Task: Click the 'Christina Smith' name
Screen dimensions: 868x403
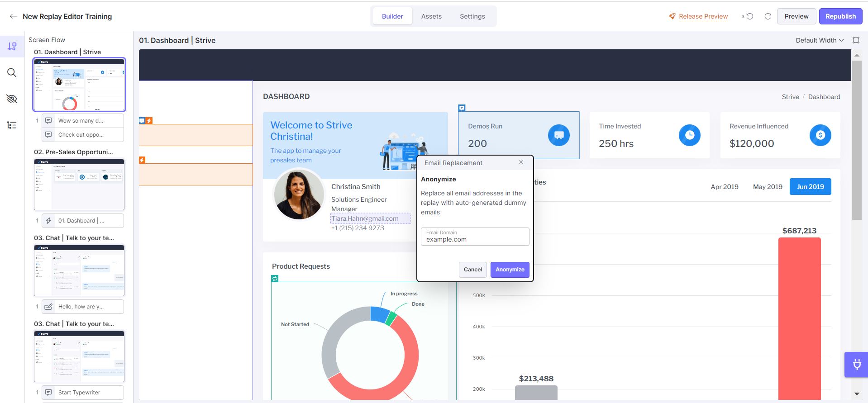Action: [x=356, y=187]
